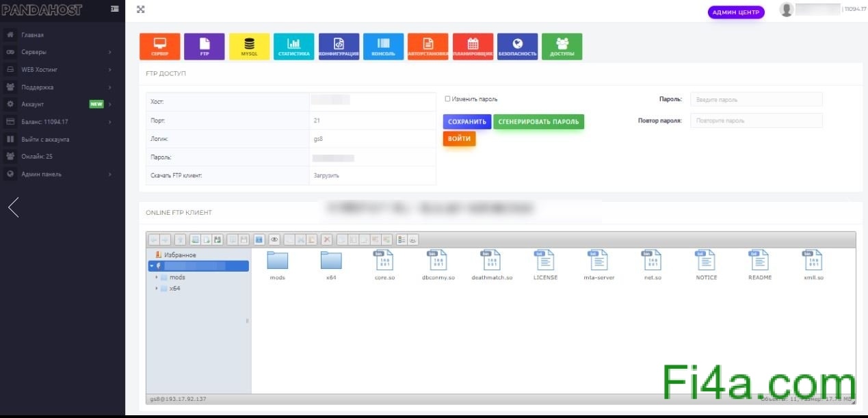Expand the mods folder in tree

tap(157, 278)
